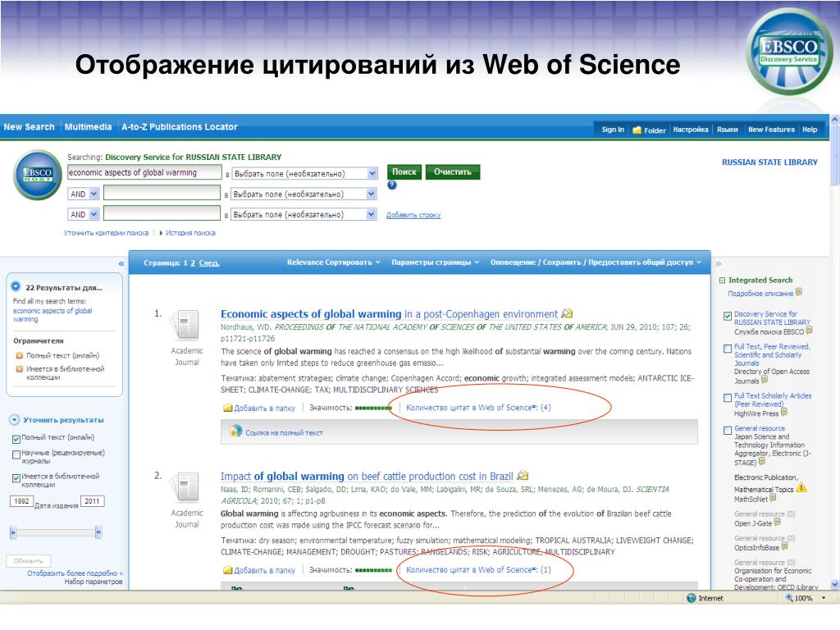Open Relevance Сортировать sort menu

[x=333, y=262]
